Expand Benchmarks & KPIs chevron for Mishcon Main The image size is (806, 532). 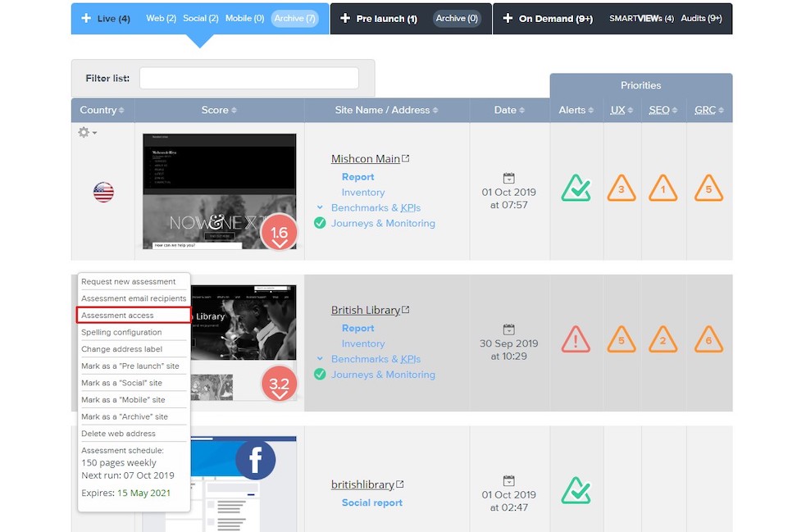click(320, 207)
